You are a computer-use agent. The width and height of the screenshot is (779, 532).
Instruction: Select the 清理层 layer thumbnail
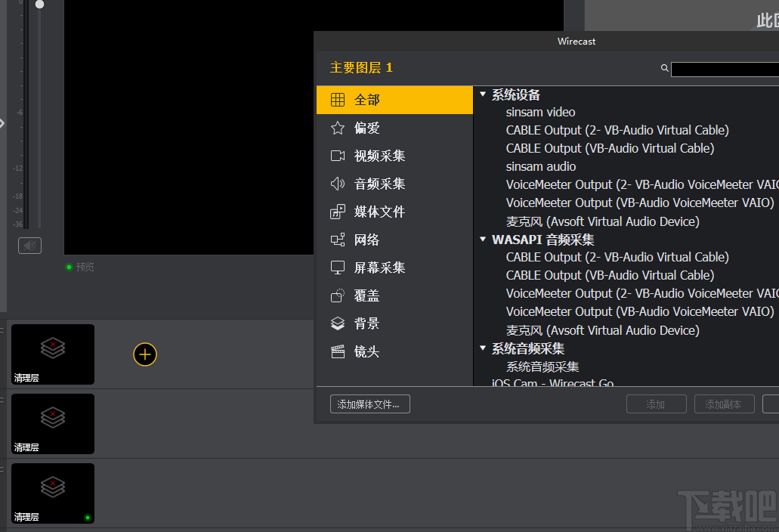coord(52,354)
